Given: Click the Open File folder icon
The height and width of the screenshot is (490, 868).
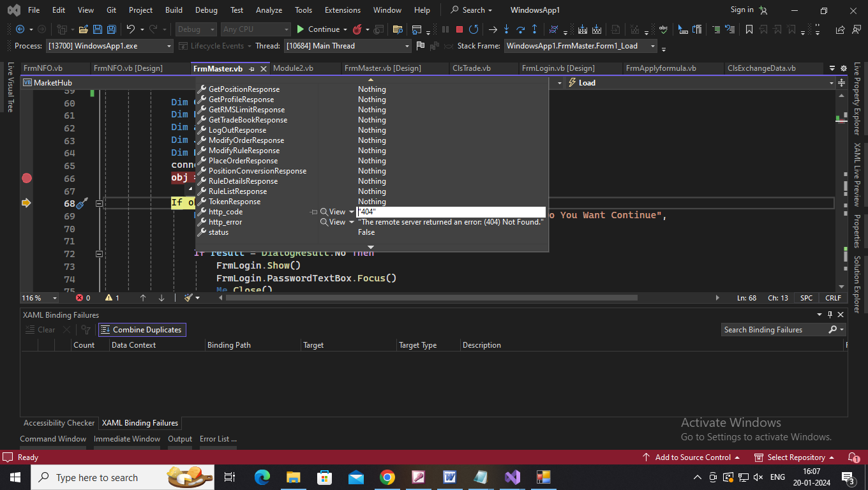Looking at the screenshot, I should 84,29.
